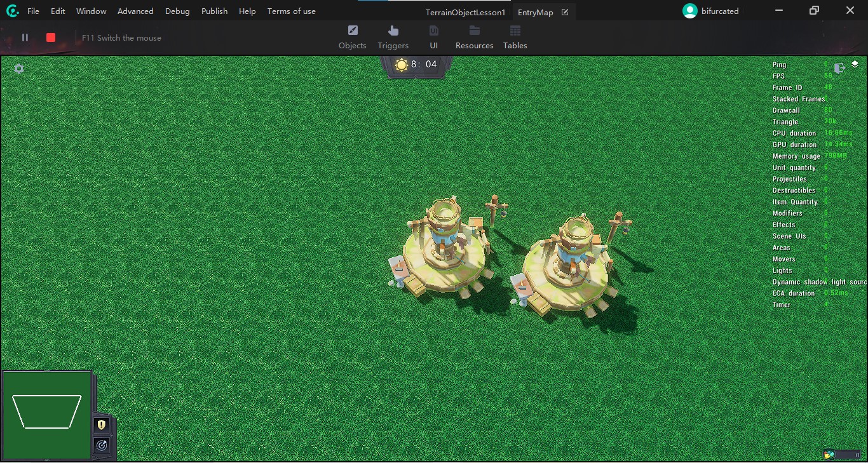Click the EntryMap map name
This screenshot has height=463, width=868.
(536, 12)
